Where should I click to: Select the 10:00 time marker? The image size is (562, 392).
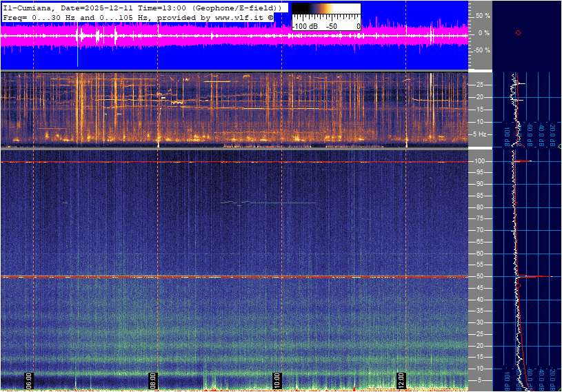pyautogui.click(x=277, y=380)
